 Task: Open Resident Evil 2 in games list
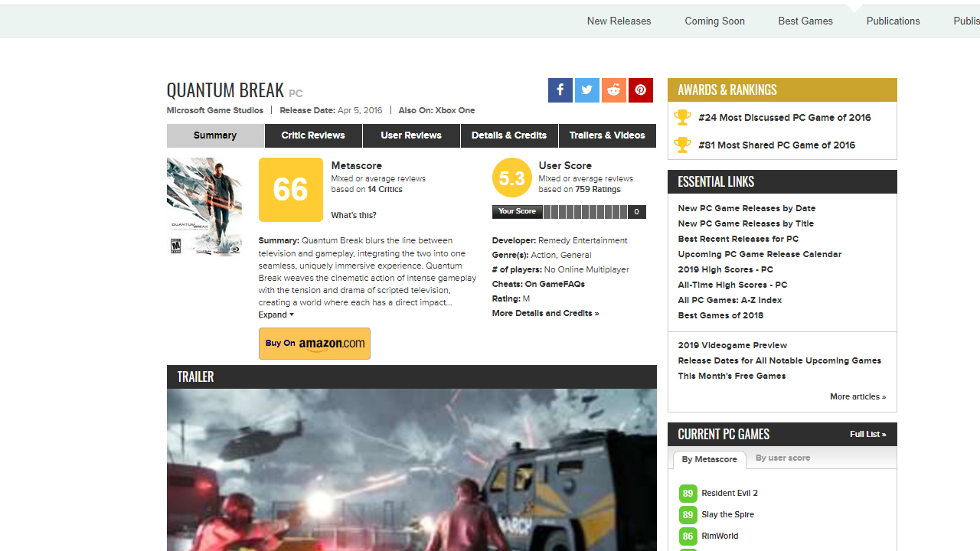[x=730, y=494]
